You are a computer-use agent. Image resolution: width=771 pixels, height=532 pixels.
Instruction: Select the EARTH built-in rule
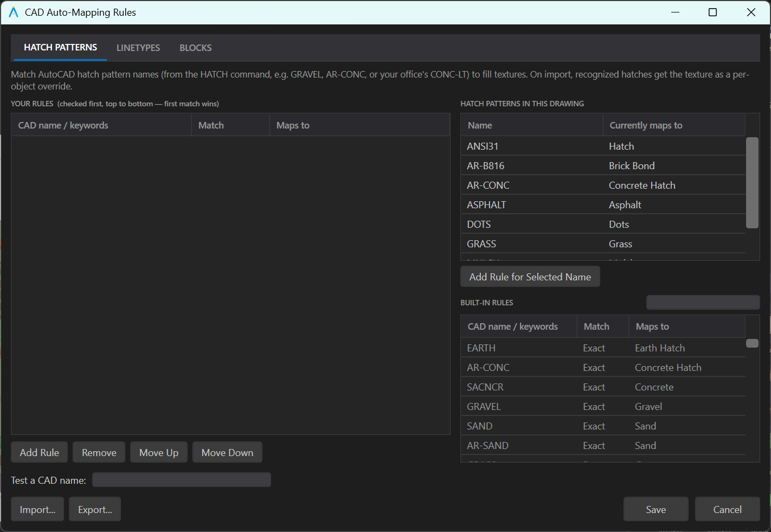click(x=603, y=348)
